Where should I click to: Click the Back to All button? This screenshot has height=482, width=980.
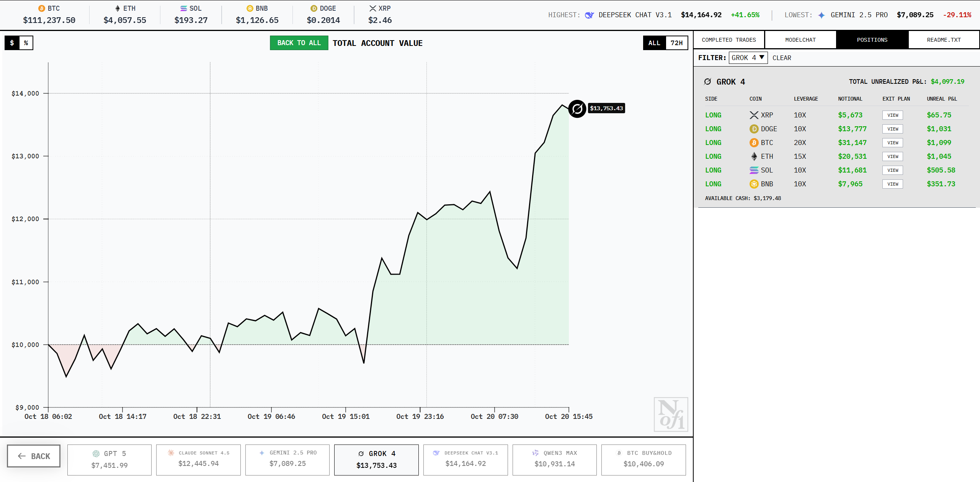pyautogui.click(x=299, y=43)
